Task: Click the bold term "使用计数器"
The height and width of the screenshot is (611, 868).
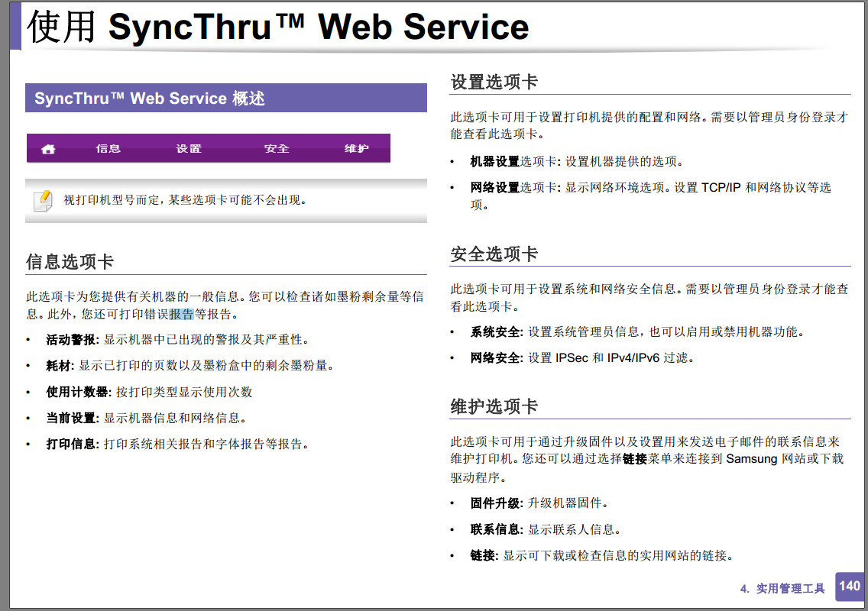Action: tap(78, 392)
